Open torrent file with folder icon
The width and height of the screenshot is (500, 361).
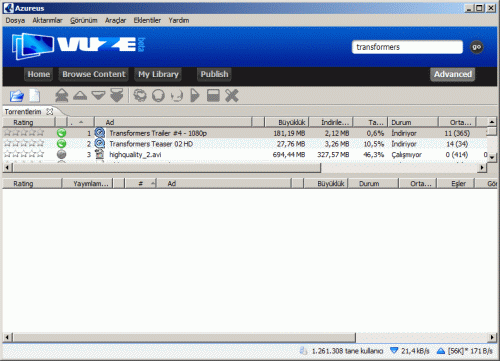(17, 96)
